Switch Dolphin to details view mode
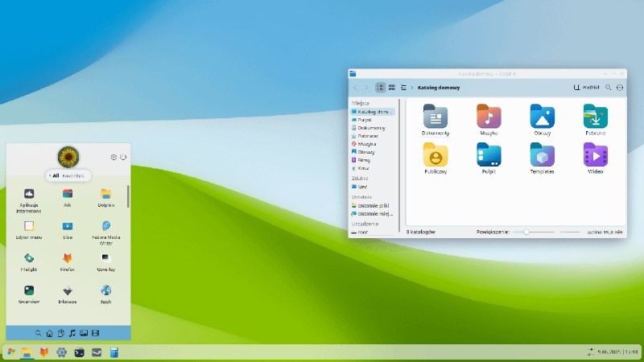The height and width of the screenshot is (362, 644). click(403, 88)
